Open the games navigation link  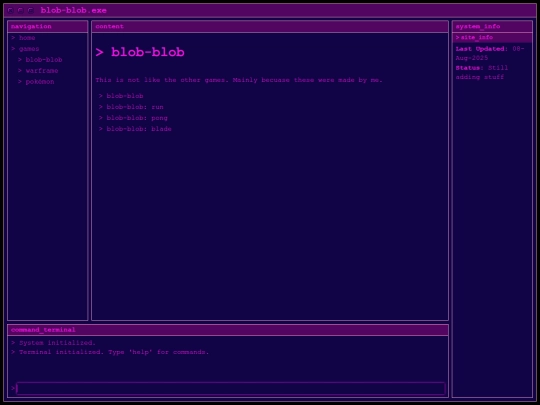tap(29, 49)
